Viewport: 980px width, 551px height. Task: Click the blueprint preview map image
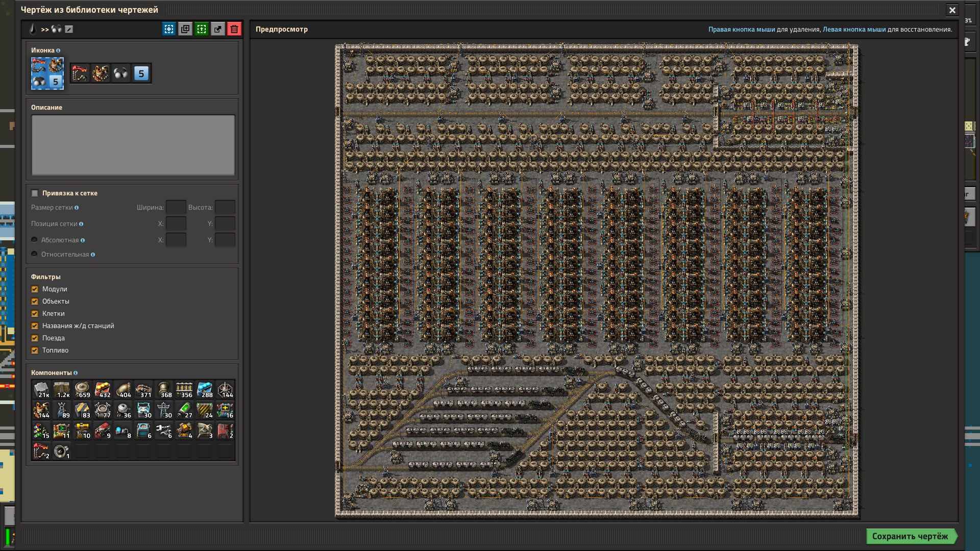coord(597,281)
